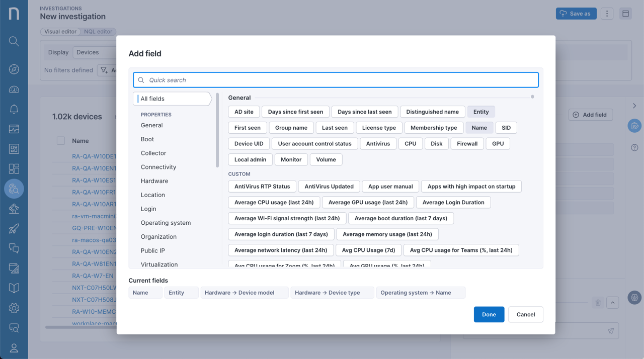Click the devices table horizontal scrollbar

(x=80, y=327)
